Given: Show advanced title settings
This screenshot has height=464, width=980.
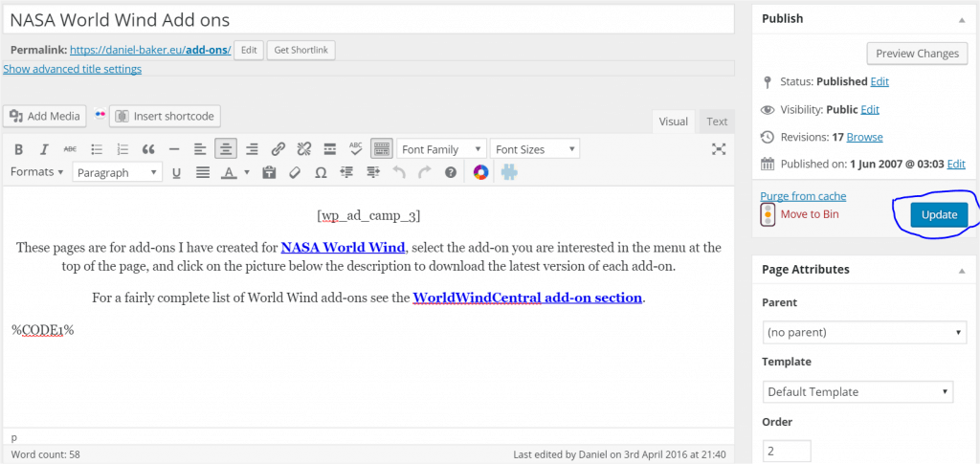Looking at the screenshot, I should point(73,69).
